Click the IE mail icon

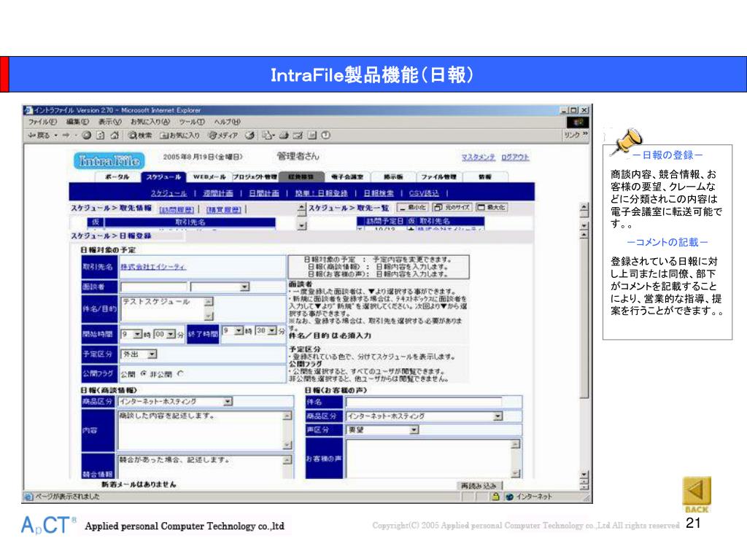click(268, 135)
